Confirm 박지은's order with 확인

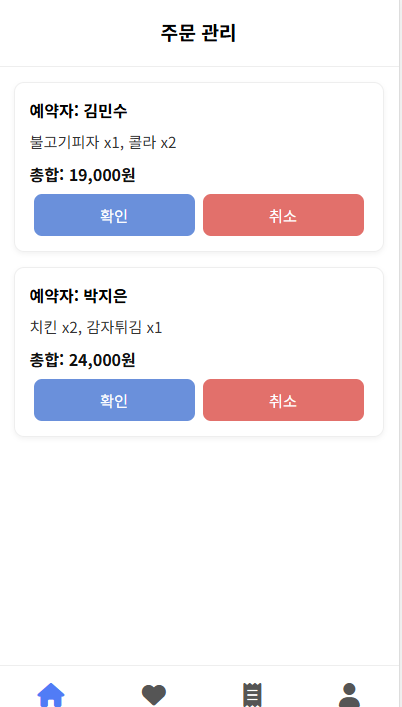[x=114, y=400]
